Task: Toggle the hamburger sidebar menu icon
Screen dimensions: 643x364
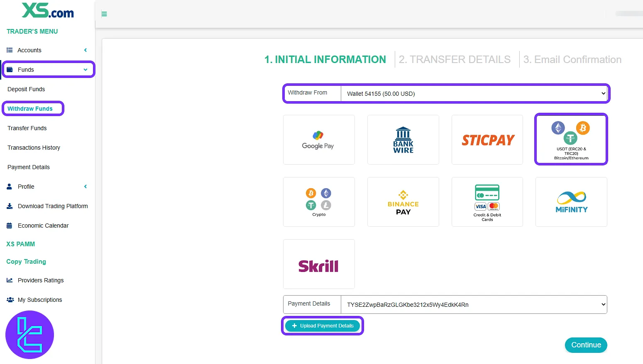Action: tap(104, 14)
